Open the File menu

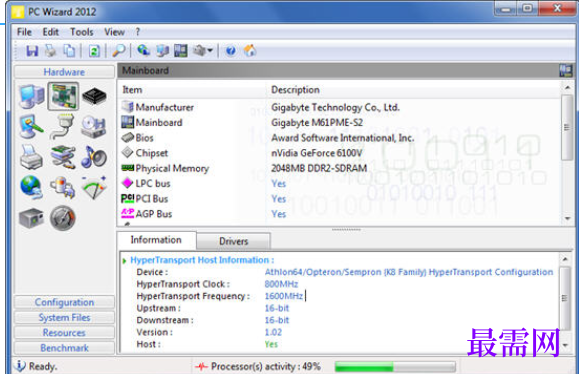click(x=24, y=32)
